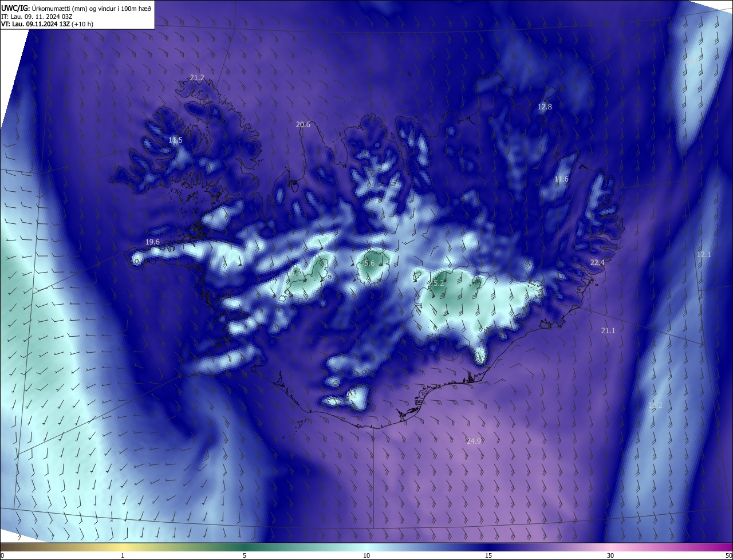Click the 0 tick on the color scale
The height and width of the screenshot is (560, 733).
[2, 555]
